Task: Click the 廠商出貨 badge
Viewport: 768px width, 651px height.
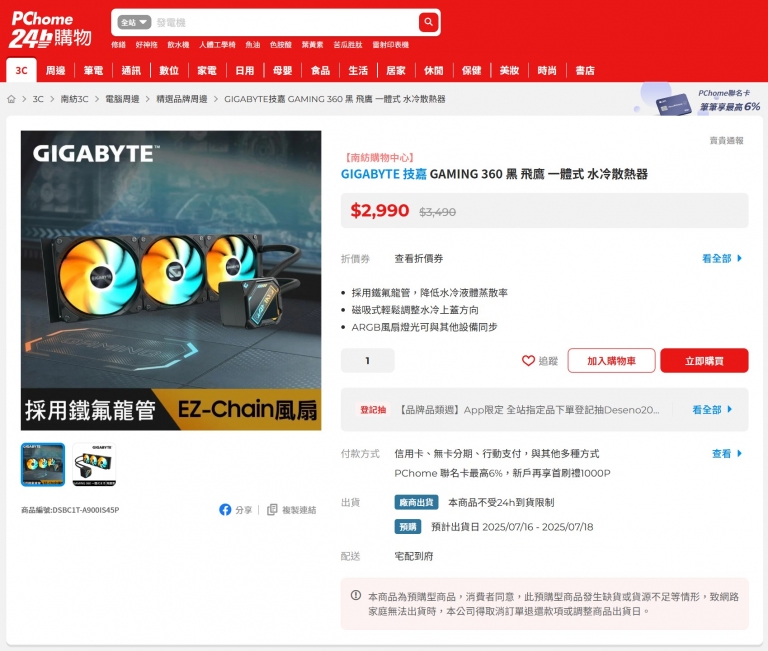Action: point(416,502)
